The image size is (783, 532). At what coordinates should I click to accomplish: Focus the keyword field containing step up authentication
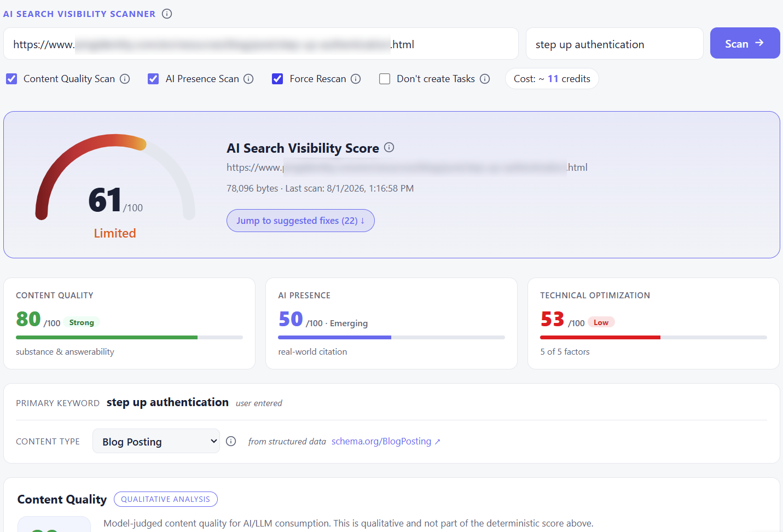tap(614, 44)
